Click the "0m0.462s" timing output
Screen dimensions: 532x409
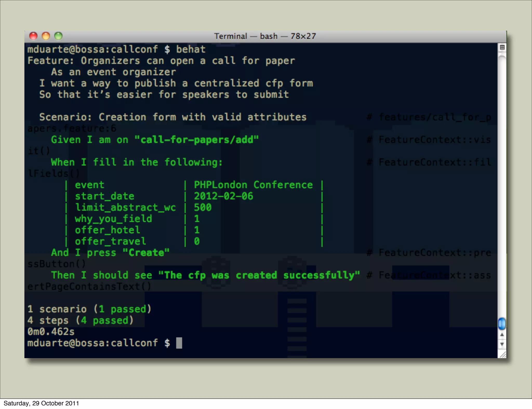51,331
